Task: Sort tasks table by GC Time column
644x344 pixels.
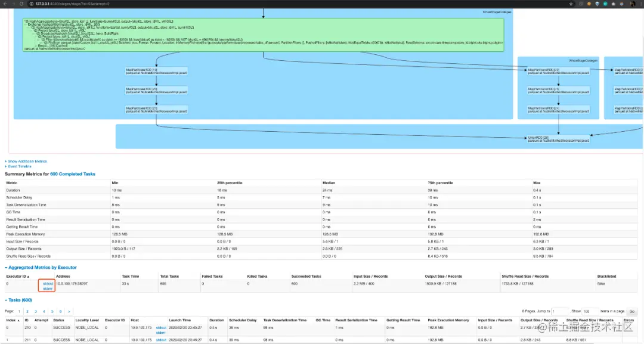Action: (323, 320)
